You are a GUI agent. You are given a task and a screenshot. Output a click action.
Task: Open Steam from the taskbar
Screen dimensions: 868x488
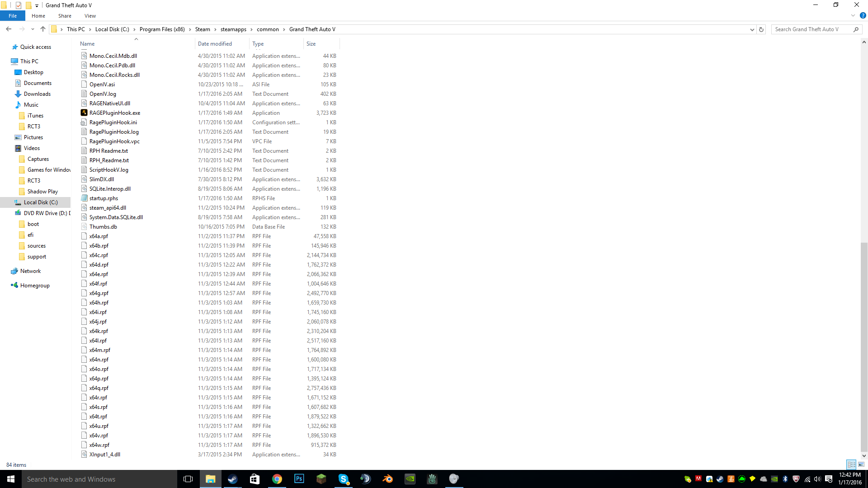[x=233, y=479]
